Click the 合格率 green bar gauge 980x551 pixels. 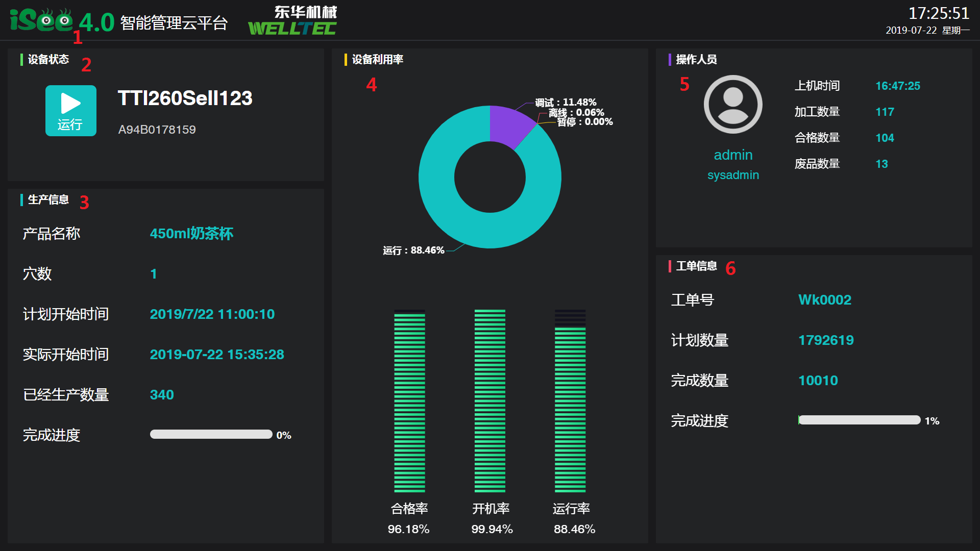point(409,400)
